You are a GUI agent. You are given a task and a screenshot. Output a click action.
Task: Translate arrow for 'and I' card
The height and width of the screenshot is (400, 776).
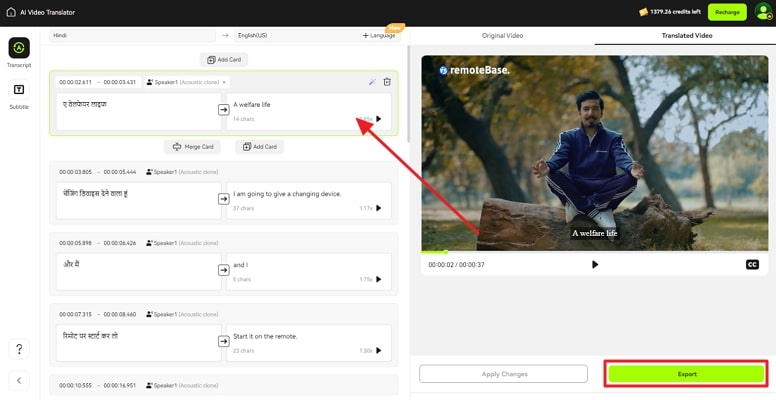coord(224,270)
